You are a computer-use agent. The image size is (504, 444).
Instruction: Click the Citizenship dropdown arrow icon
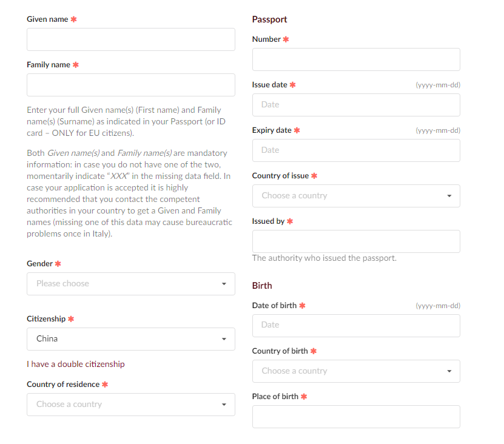click(224, 339)
